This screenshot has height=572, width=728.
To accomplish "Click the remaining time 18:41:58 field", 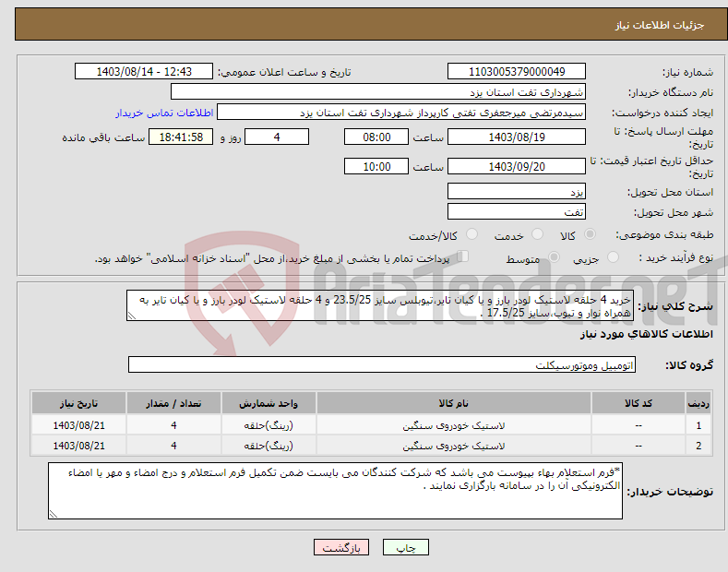I will point(181,137).
